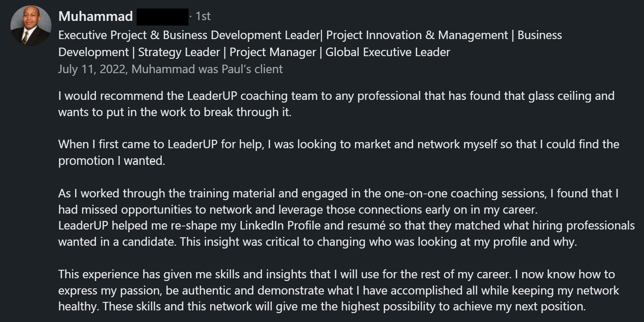Click the date July 11, 2022
The width and height of the screenshot is (644, 322).
(x=92, y=69)
